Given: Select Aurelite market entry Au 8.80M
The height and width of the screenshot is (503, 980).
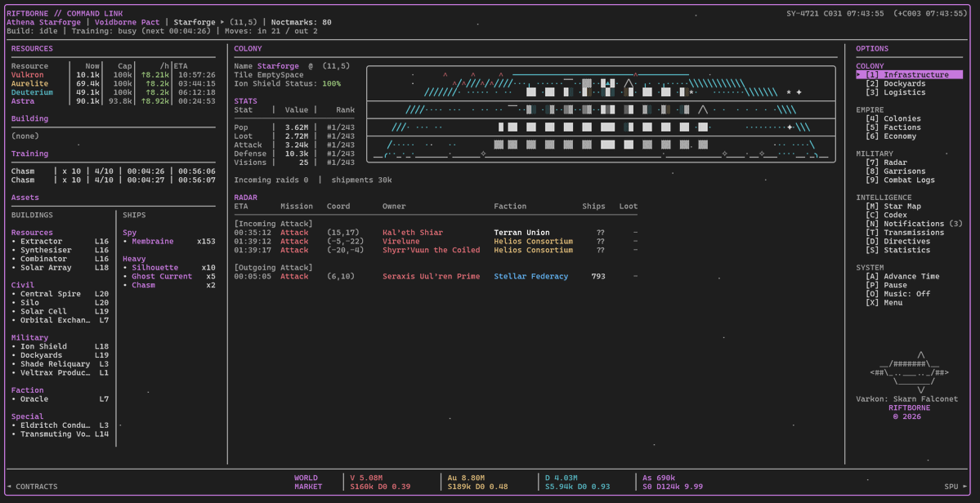Looking at the screenshot, I should [477, 482].
